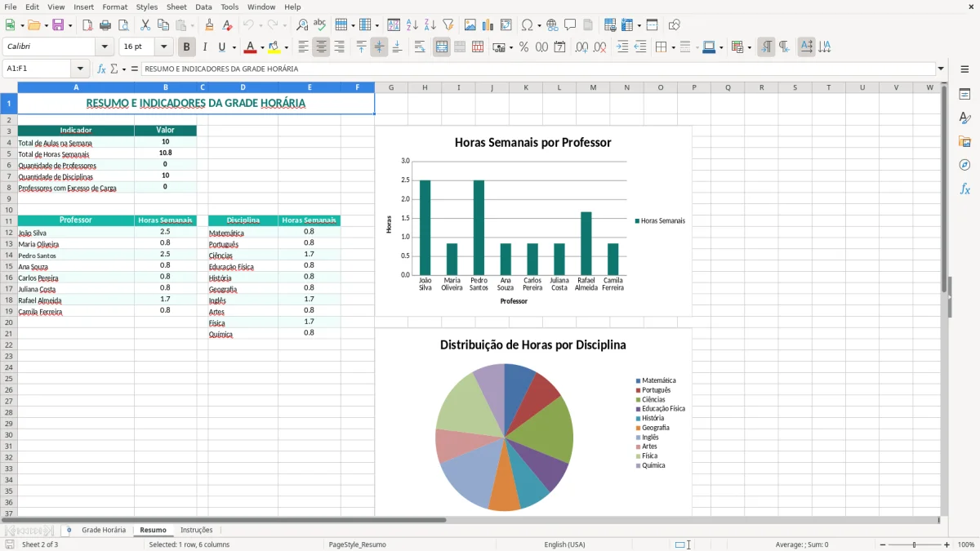This screenshot has height=551, width=980.
Task: Click Increase Indent icon
Action: click(622, 47)
